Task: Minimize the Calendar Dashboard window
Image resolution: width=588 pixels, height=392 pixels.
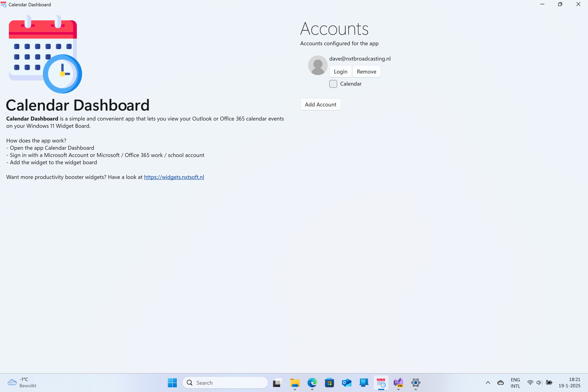Action: point(542,4)
